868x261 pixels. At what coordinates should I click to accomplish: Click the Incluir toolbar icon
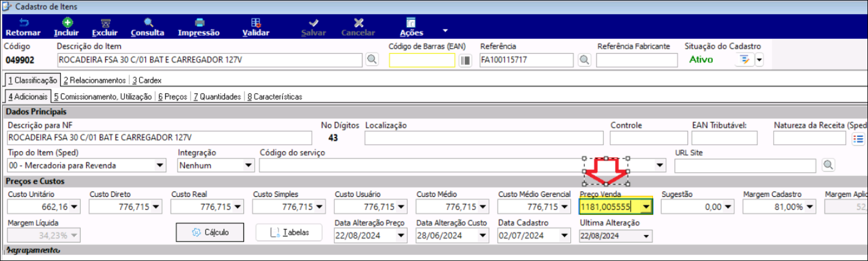(x=66, y=23)
